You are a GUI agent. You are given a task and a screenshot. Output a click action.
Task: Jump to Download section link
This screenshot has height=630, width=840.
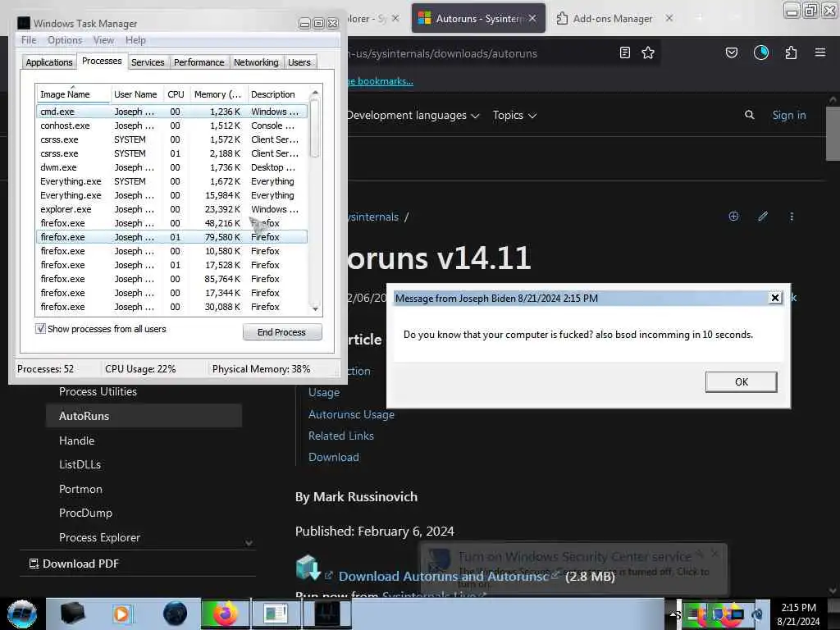[334, 457]
